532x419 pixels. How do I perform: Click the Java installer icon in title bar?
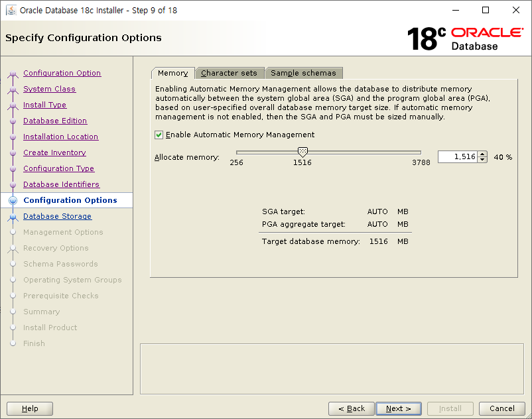(11, 10)
